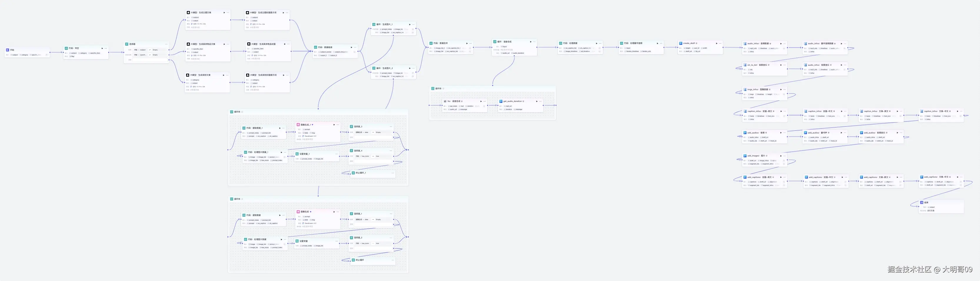
Task: Run the 代码：判空 node with play button
Action: click(x=102, y=48)
